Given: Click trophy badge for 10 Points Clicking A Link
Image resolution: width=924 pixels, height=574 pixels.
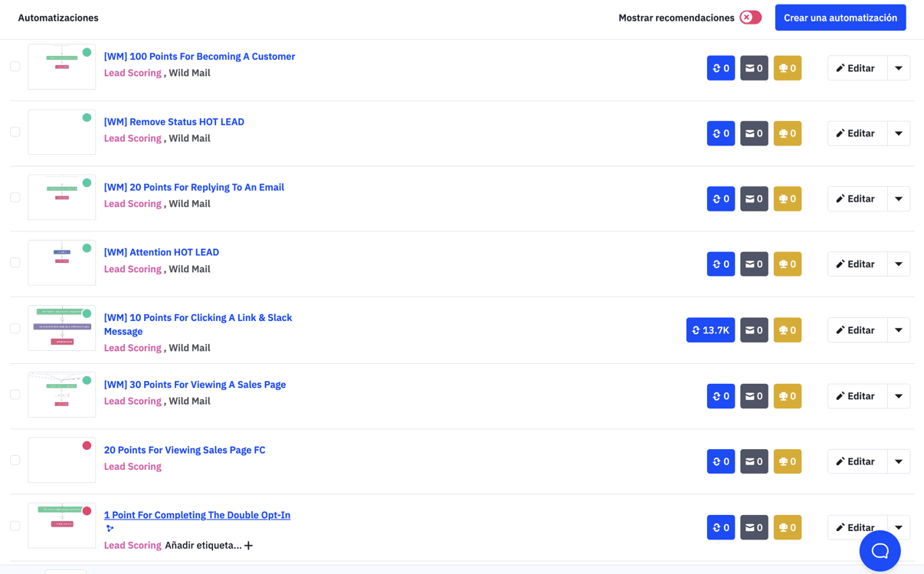Looking at the screenshot, I should click(x=788, y=330).
